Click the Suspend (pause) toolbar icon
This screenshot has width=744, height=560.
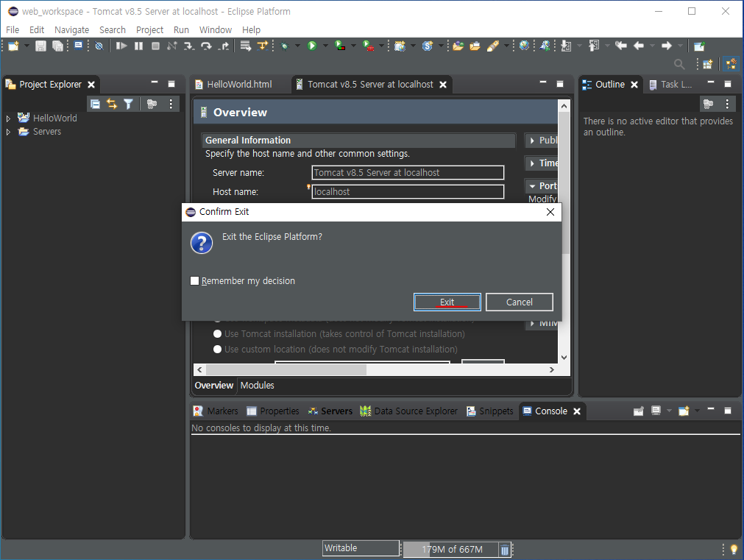point(138,46)
